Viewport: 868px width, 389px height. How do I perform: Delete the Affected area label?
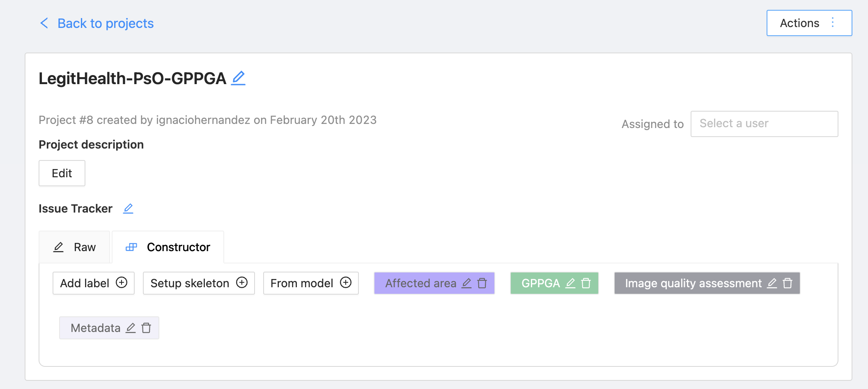(x=482, y=283)
